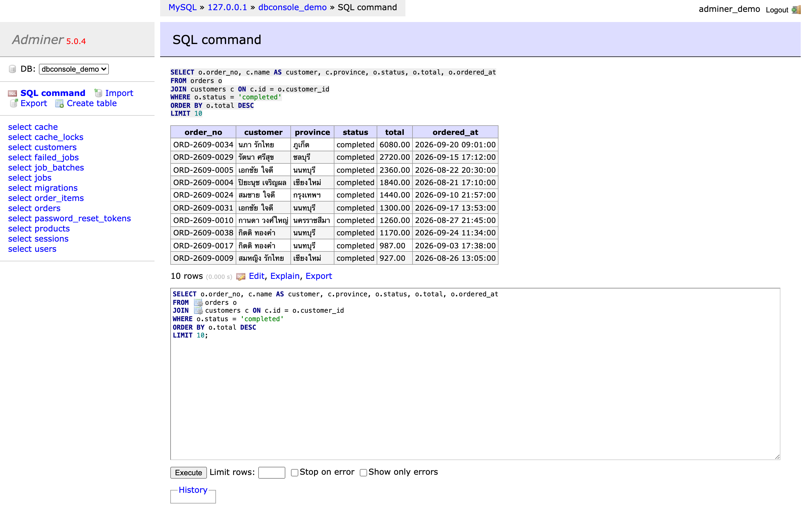Screen dimensions: 812x508
Task: Click the ORD-2609-0034 order cell
Action: tap(203, 144)
